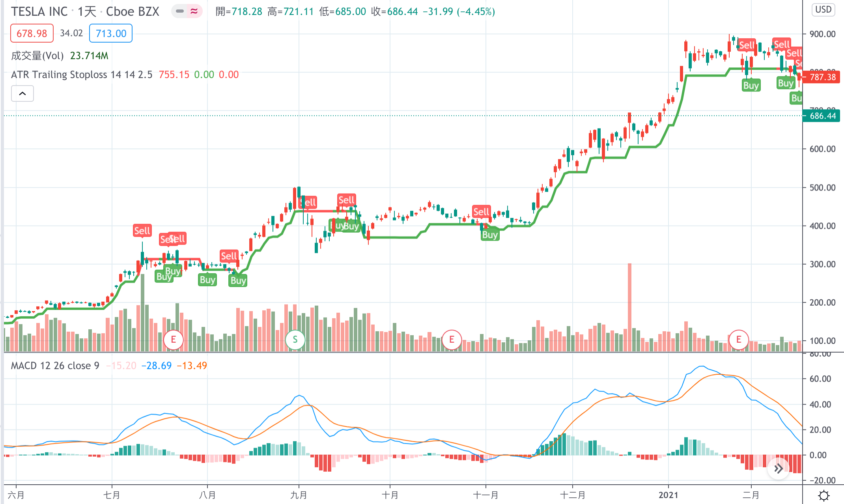844x504 pixels.
Task: Click the TESLA INC symbol title
Action: (x=39, y=11)
